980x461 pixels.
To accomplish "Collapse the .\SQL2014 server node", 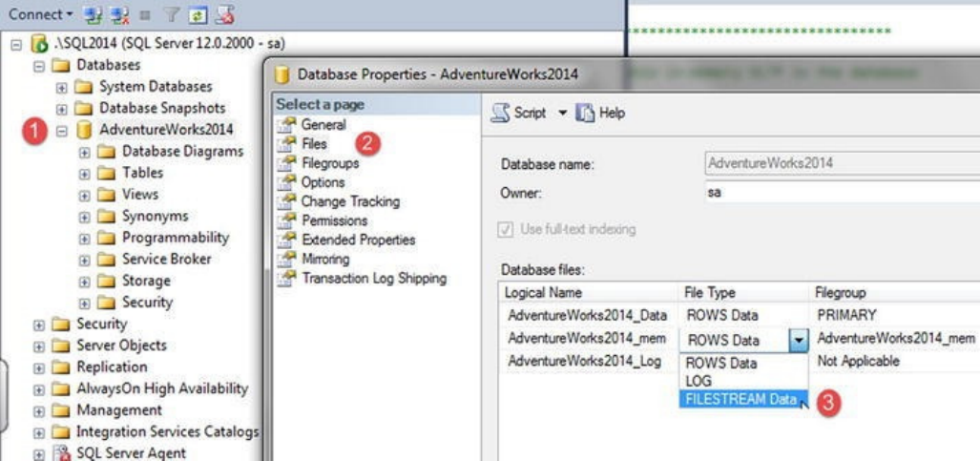I will pyautogui.click(x=17, y=45).
